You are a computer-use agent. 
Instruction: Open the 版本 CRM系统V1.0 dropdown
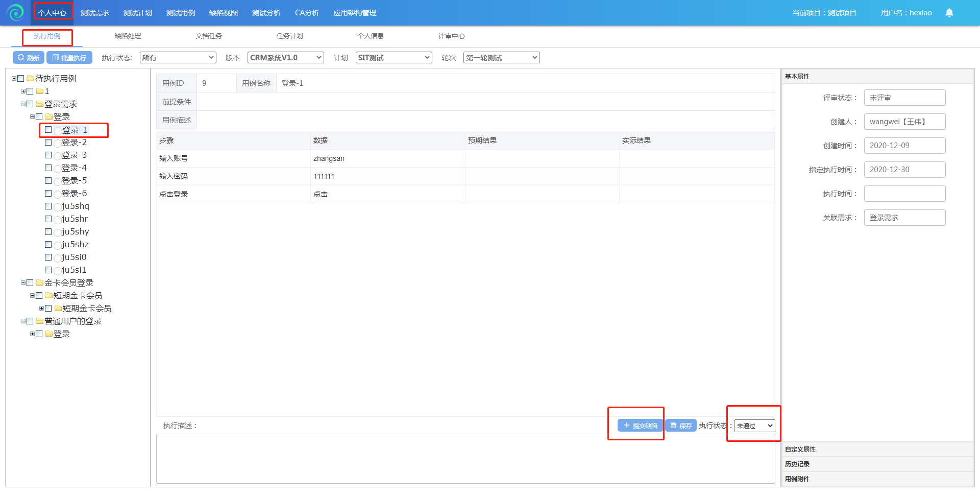285,58
